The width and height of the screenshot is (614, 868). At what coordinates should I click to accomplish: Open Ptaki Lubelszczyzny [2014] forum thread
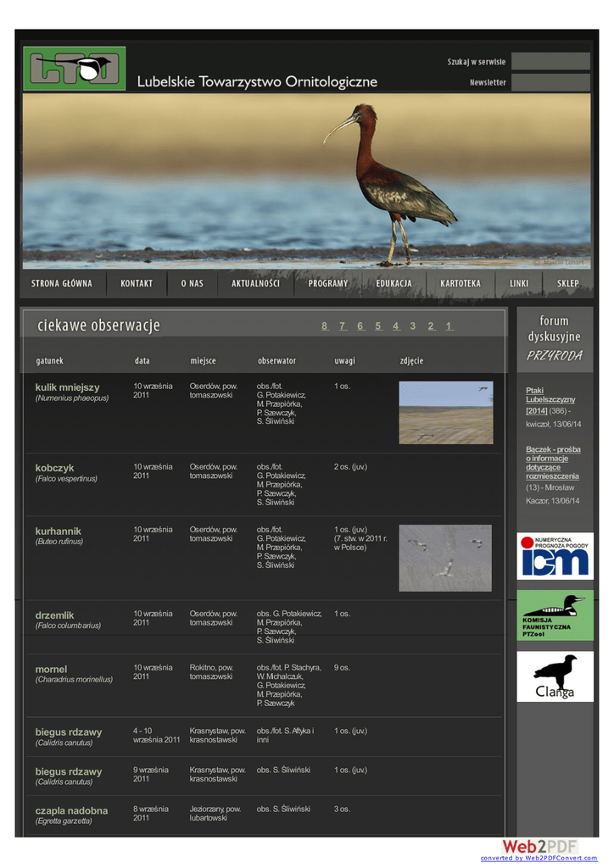pos(550,400)
